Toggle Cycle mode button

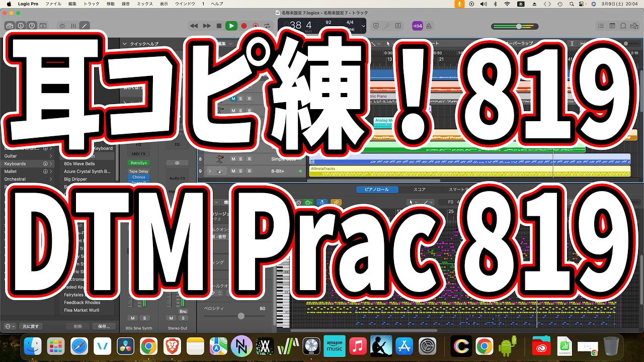pos(267,26)
